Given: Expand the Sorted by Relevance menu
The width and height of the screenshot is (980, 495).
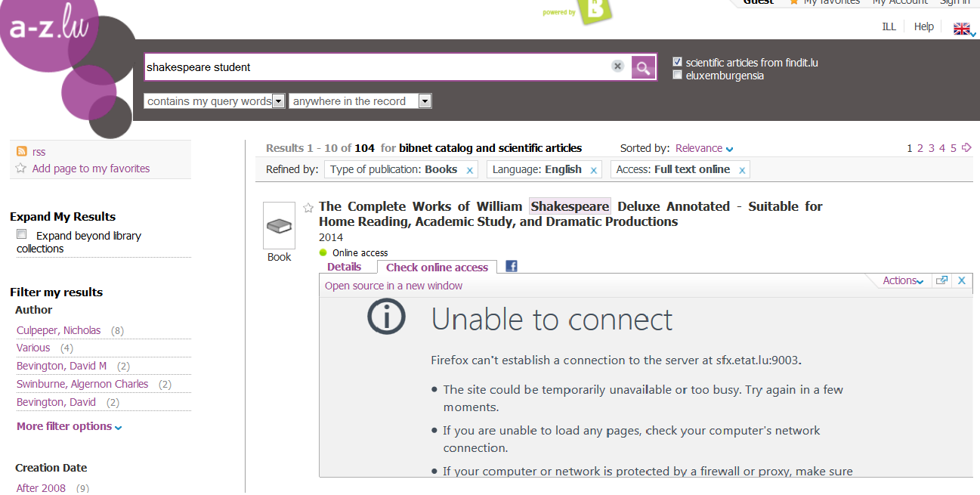Looking at the screenshot, I should 704,148.
